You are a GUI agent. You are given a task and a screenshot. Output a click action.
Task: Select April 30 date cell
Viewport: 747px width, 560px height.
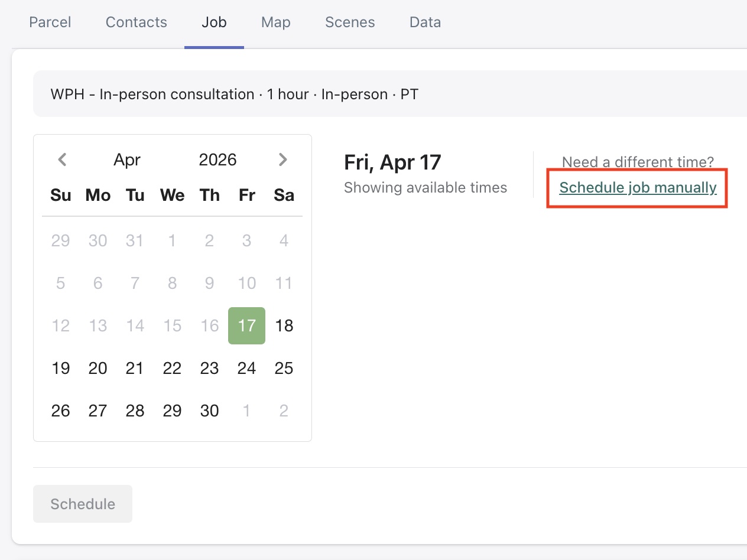click(x=209, y=411)
